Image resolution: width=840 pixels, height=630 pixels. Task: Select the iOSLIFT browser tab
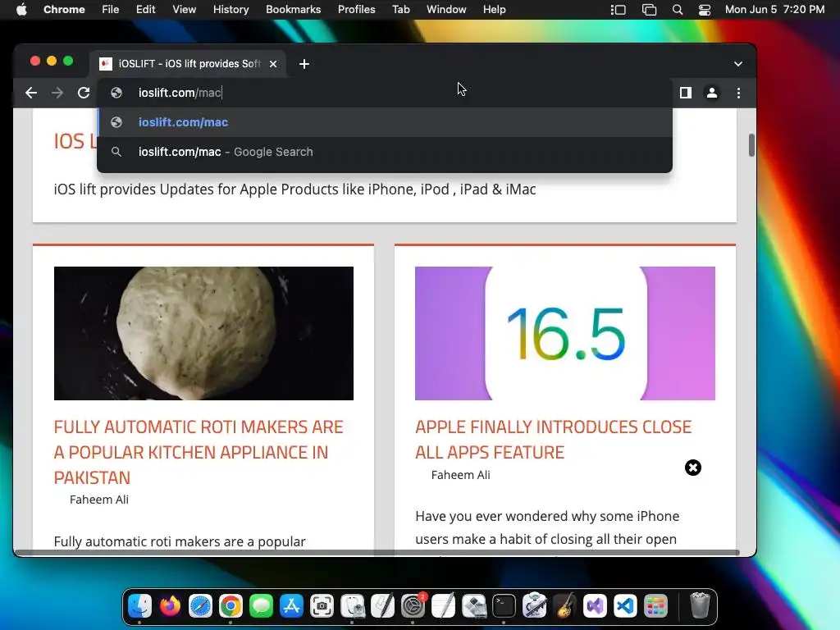pos(188,64)
